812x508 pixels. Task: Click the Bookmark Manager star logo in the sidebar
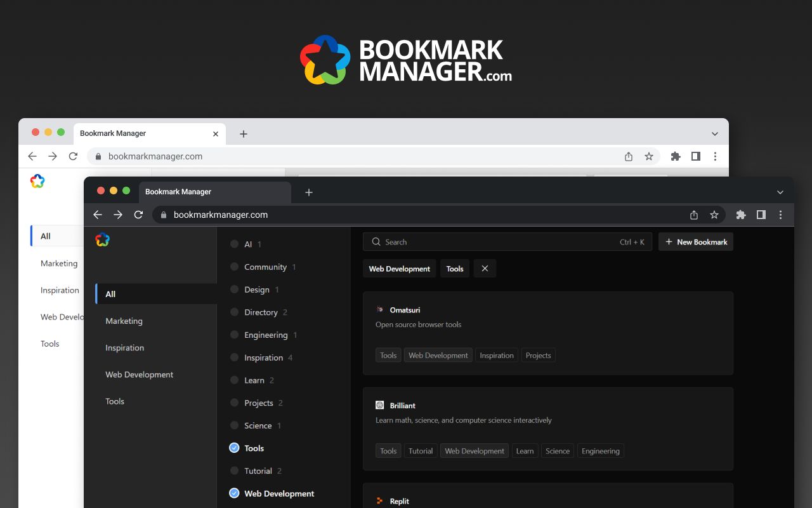(x=101, y=240)
